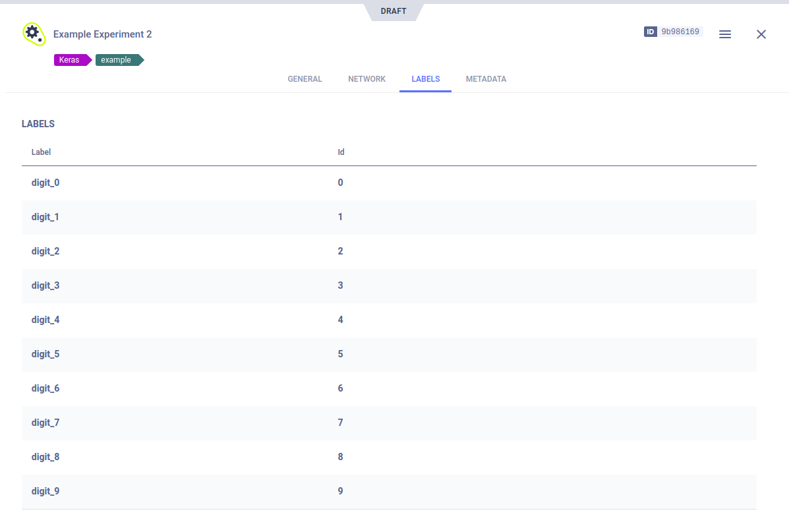Close the model details panel
The width and height of the screenshot is (789, 532).
(761, 34)
